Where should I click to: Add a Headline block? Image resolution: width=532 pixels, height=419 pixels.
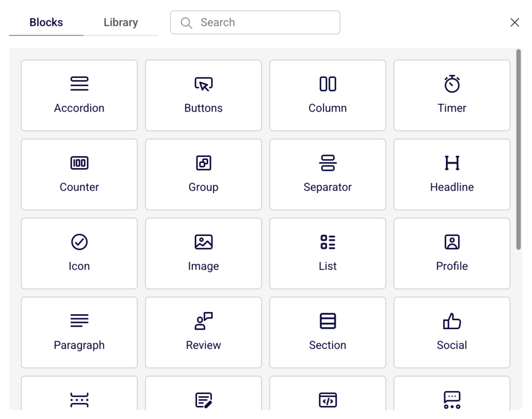pos(451,174)
